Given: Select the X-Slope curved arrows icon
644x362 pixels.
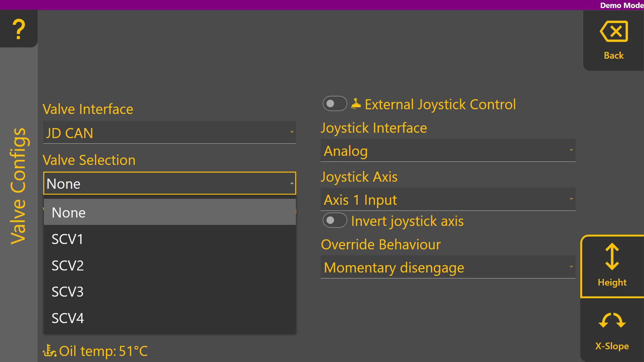Looking at the screenshot, I should [612, 320].
